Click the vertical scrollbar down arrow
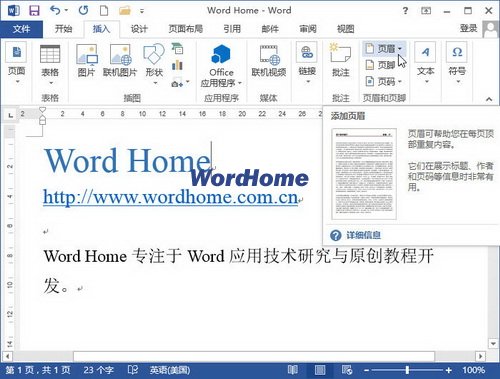The image size is (500, 379). coord(493,343)
